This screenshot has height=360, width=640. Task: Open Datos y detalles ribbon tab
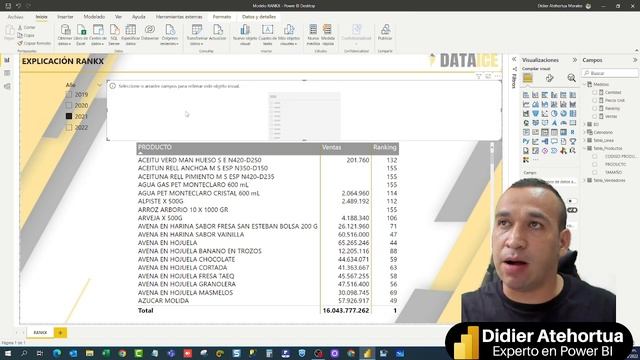point(259,17)
